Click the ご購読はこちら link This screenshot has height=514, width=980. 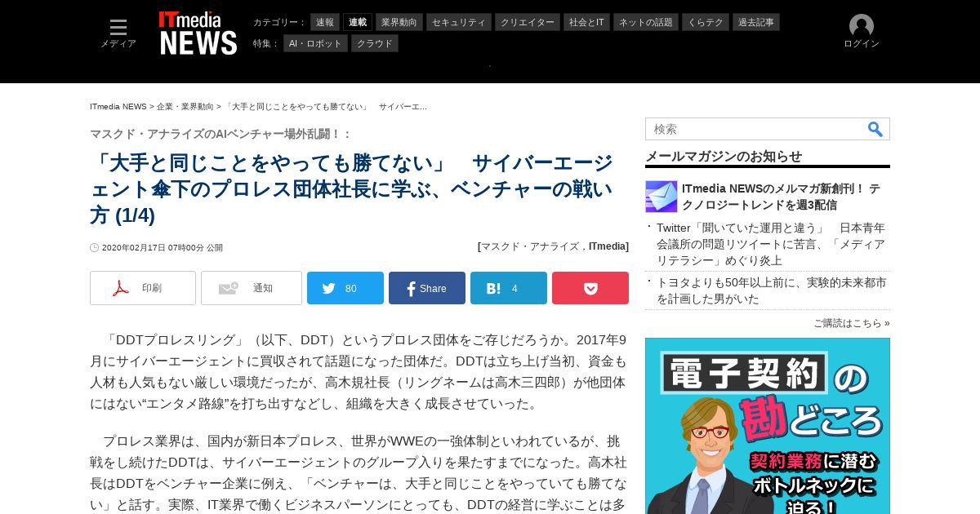tap(852, 323)
